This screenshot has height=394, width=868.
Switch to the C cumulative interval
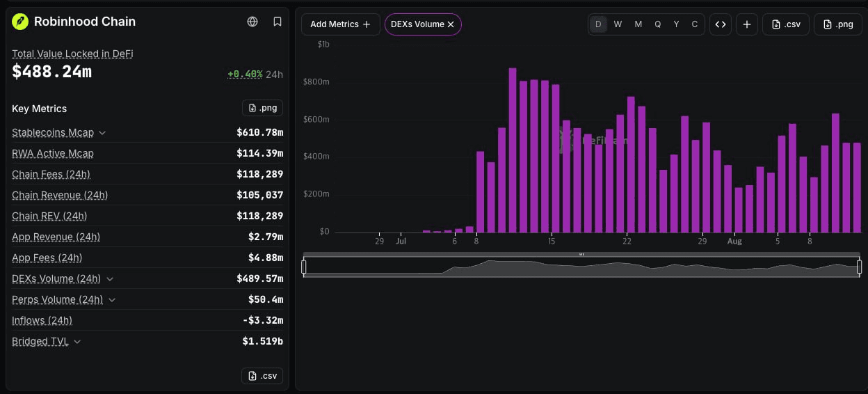695,24
